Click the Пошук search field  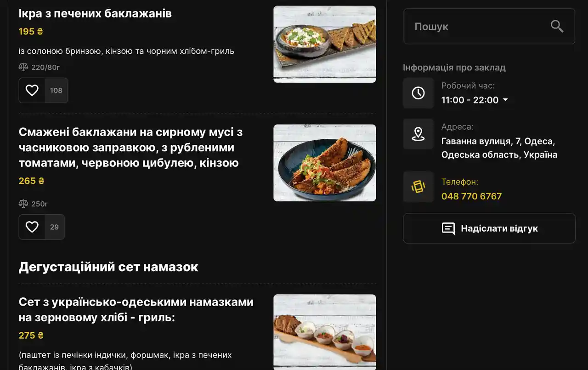(x=489, y=26)
